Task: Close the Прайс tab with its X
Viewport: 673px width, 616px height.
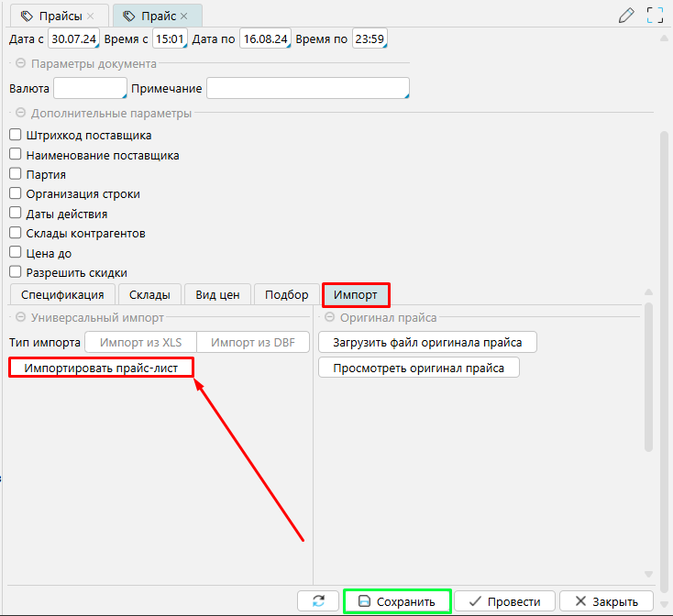Action: coord(184,16)
